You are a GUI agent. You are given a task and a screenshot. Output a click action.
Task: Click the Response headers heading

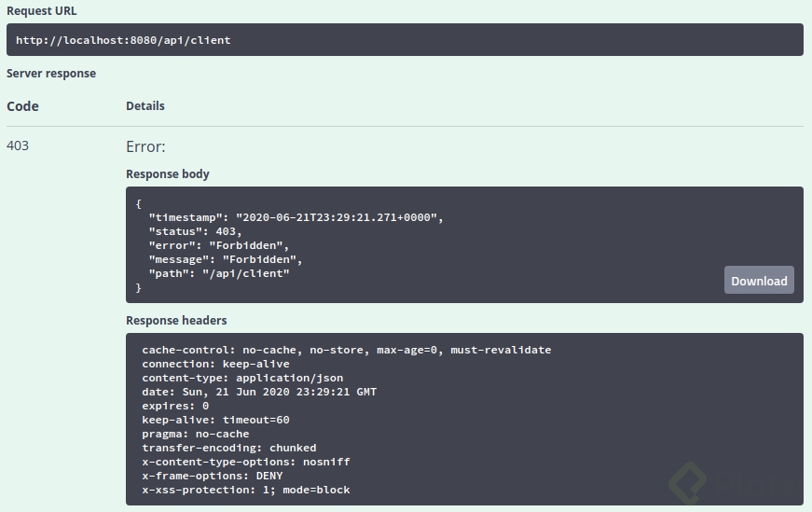(176, 321)
